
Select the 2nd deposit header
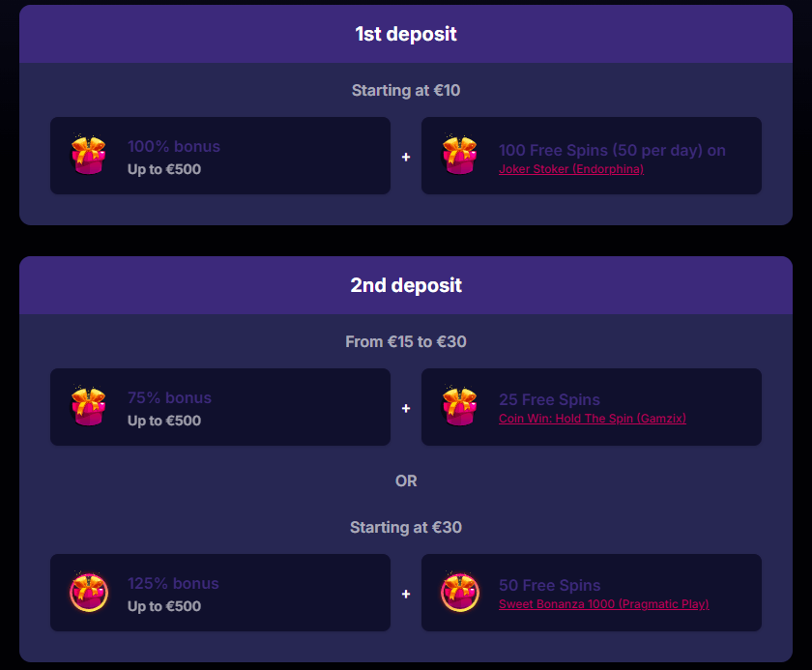(x=406, y=286)
